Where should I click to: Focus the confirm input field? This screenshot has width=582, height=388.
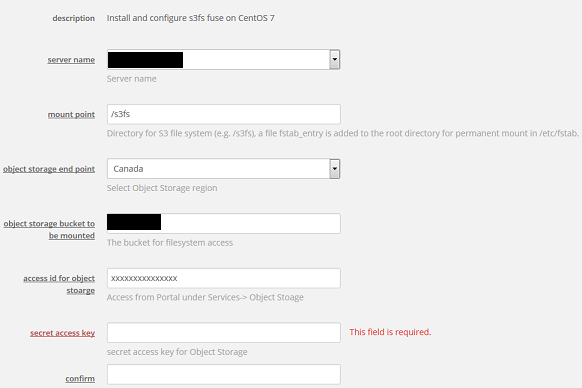[223, 374]
